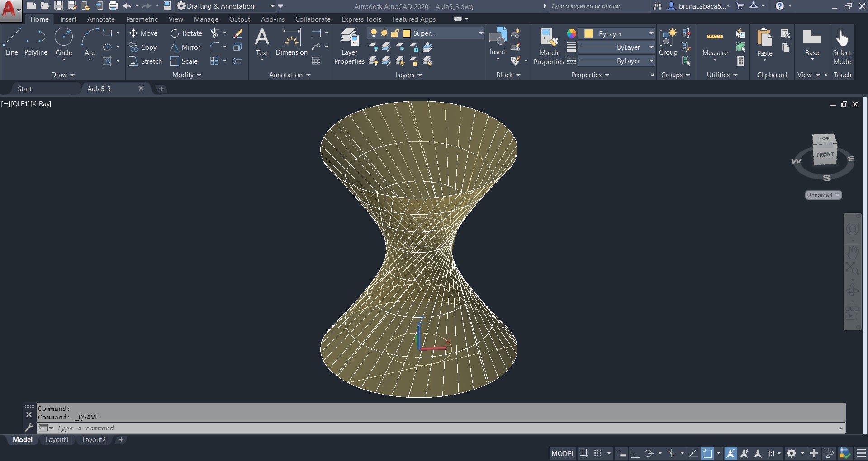Select the Dimension tool
This screenshot has width=868, height=461.
[x=291, y=42]
